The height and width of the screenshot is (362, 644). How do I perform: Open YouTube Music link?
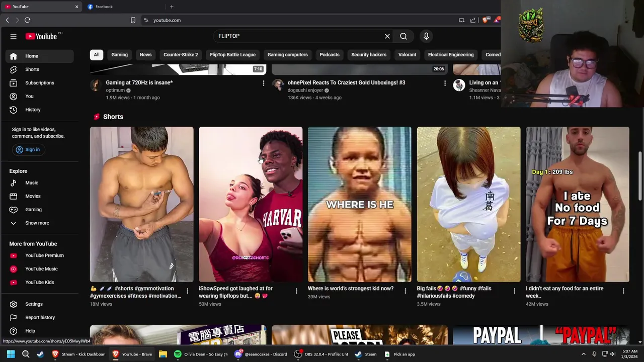click(x=40, y=269)
